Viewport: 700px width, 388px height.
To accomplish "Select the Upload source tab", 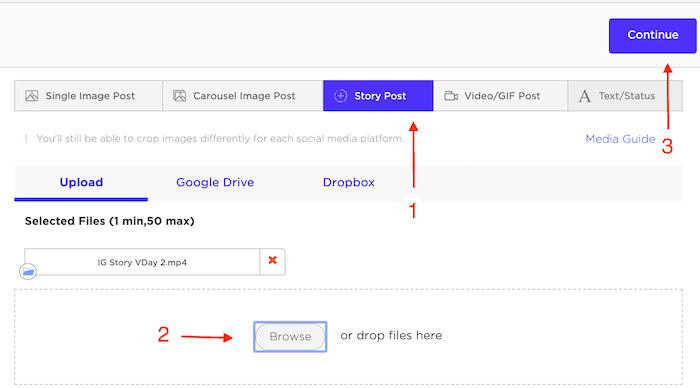I will pyautogui.click(x=81, y=183).
